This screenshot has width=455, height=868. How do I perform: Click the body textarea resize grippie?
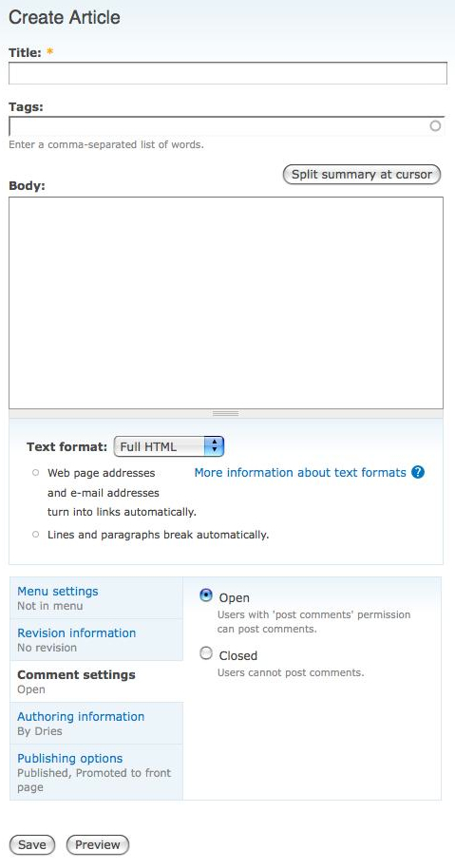pyautogui.click(x=226, y=413)
